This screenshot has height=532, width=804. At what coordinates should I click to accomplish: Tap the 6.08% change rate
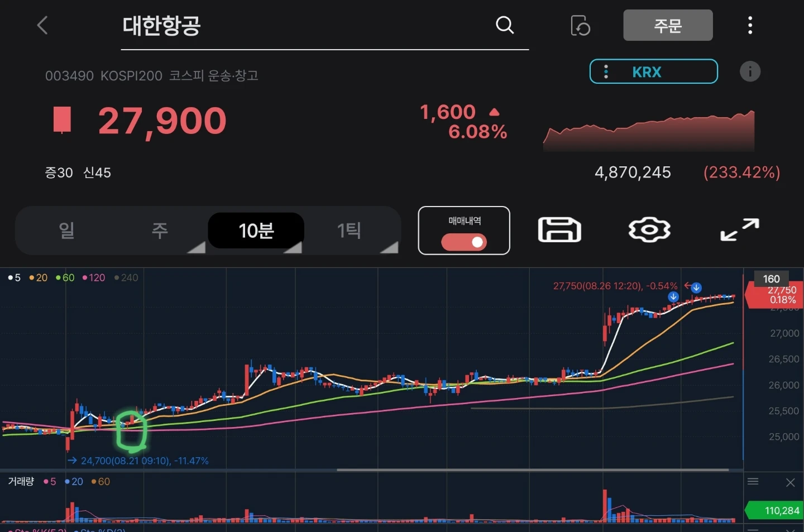478,132
